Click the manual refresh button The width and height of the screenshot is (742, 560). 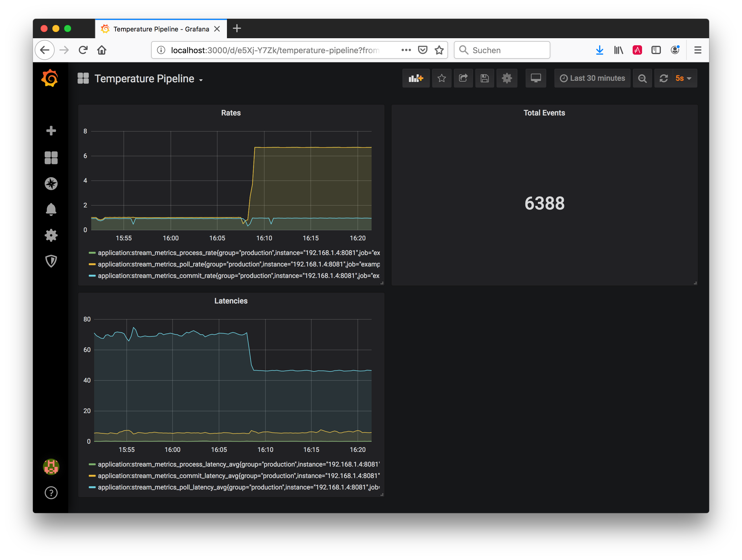[664, 78]
